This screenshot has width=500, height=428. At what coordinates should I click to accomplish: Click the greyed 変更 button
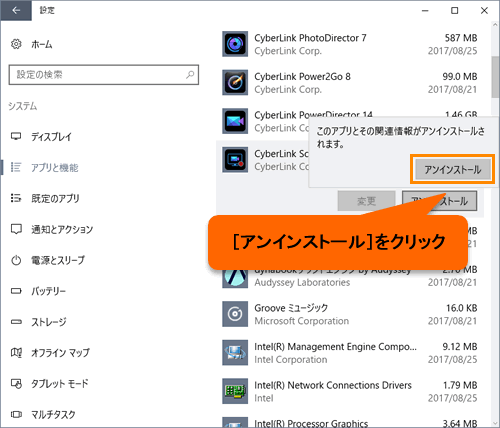(x=366, y=201)
